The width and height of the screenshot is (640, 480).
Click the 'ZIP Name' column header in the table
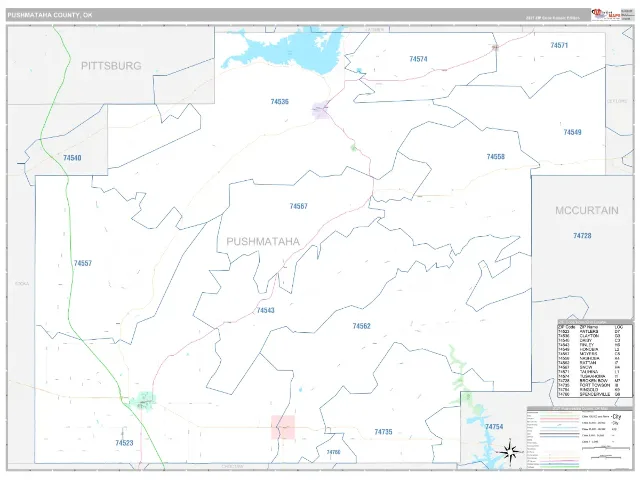(588, 327)
